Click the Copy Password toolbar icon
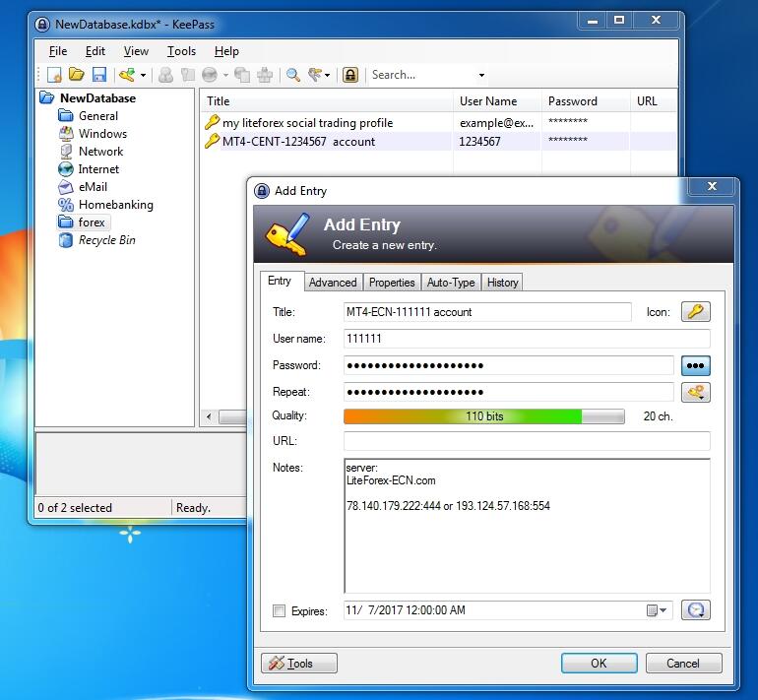 tap(188, 75)
